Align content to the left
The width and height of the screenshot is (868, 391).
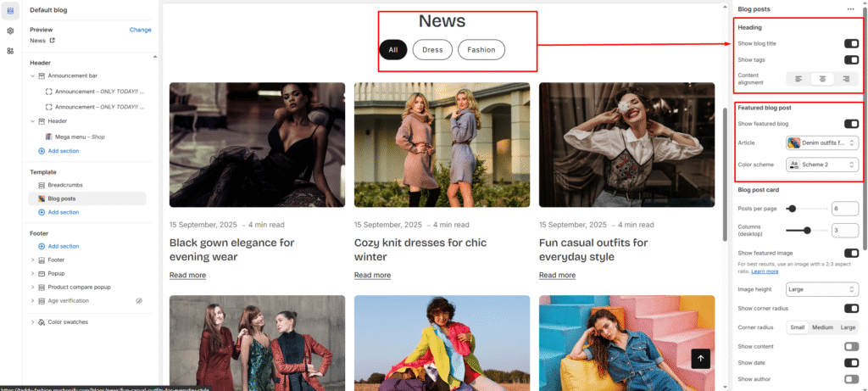pyautogui.click(x=798, y=79)
